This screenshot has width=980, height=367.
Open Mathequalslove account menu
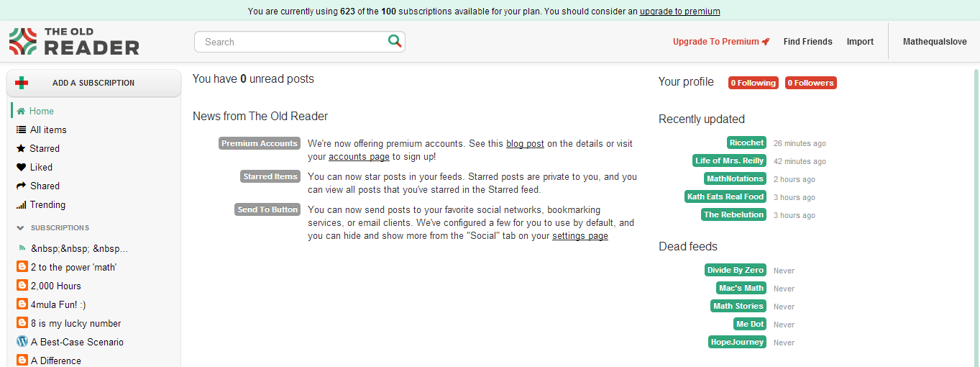pos(935,42)
